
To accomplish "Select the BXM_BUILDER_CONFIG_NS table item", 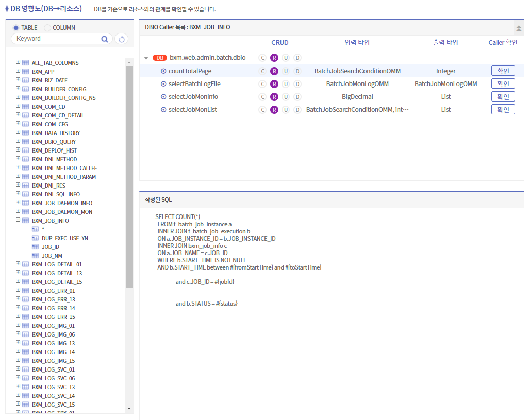I will click(x=64, y=98).
